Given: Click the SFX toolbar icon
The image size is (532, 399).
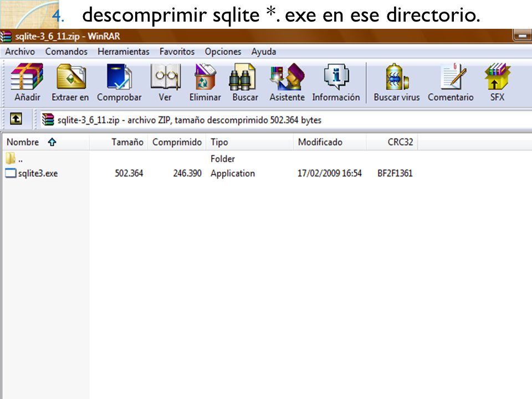Looking at the screenshot, I should point(498,76).
